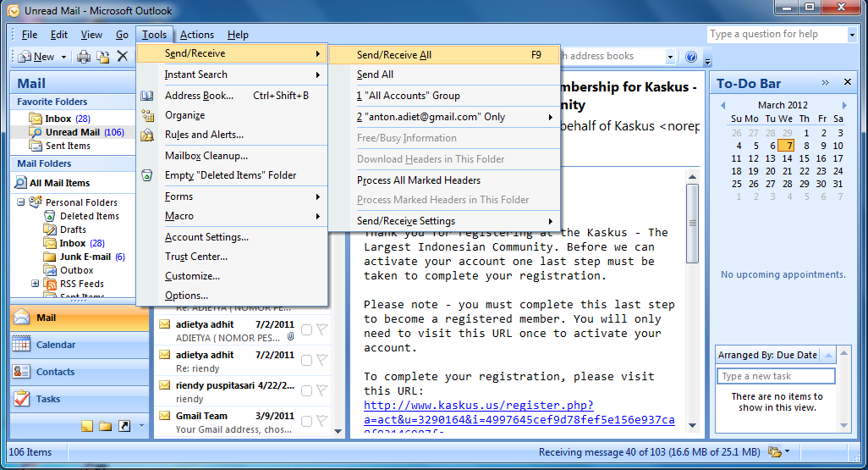Click the Empty Deleted Items recycle icon
Viewport: 868px width, 470px height.
[147, 175]
